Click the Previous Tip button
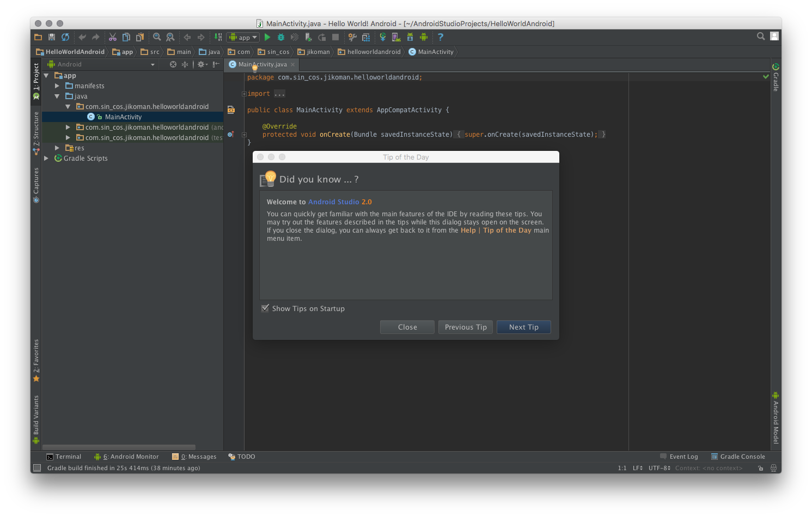812x517 pixels. [x=466, y=327]
